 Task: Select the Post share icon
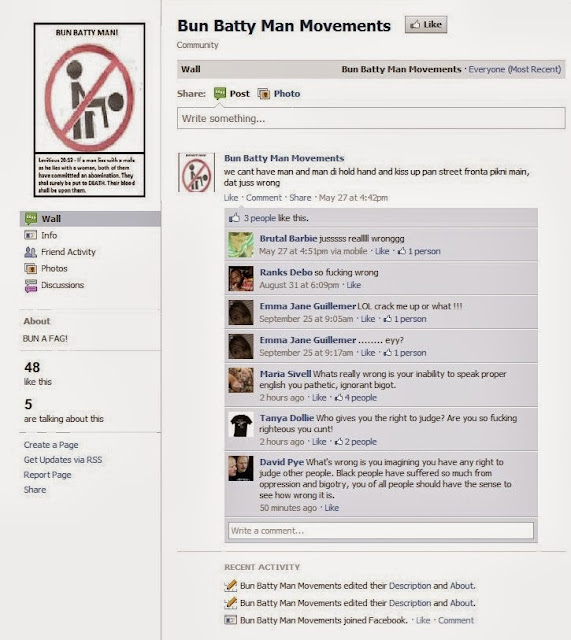click(220, 93)
